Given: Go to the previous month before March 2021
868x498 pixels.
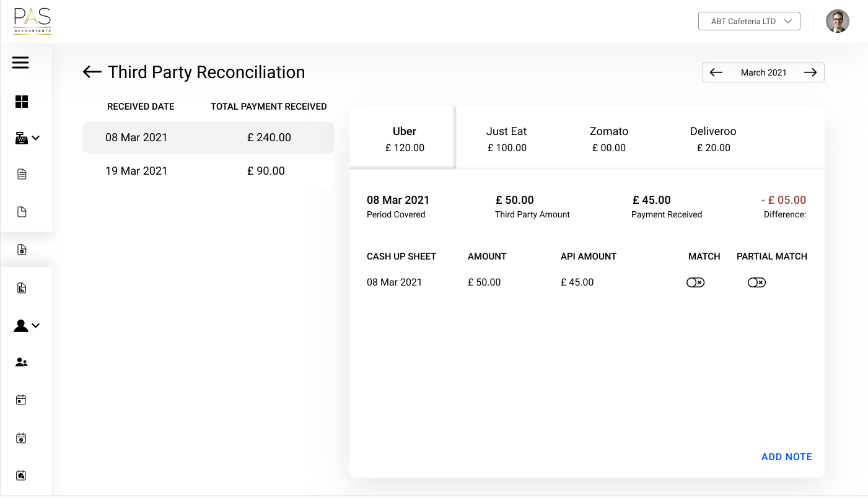Looking at the screenshot, I should pyautogui.click(x=716, y=72).
